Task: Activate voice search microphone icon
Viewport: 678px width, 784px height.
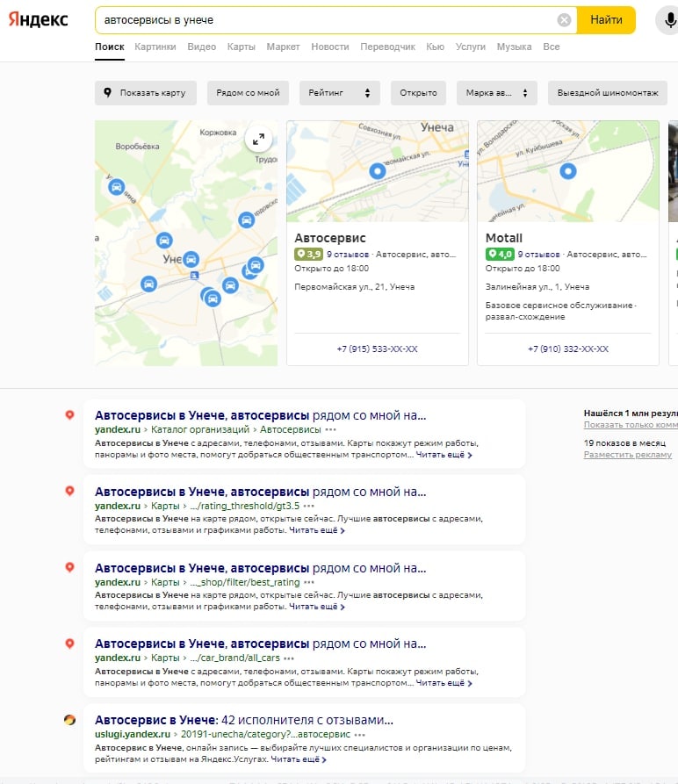Action: tap(669, 20)
